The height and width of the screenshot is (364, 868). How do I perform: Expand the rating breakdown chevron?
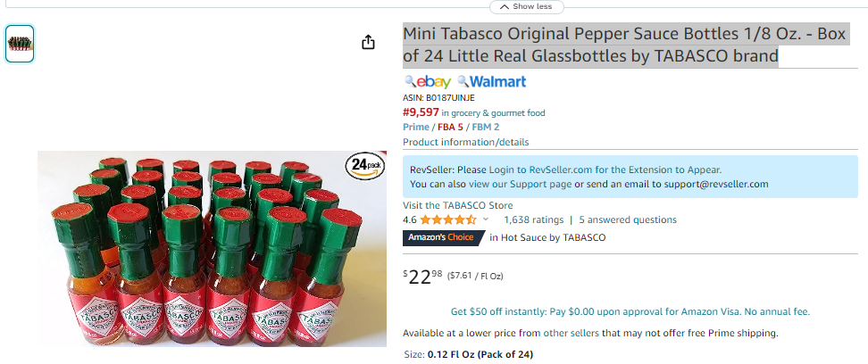pyautogui.click(x=486, y=219)
